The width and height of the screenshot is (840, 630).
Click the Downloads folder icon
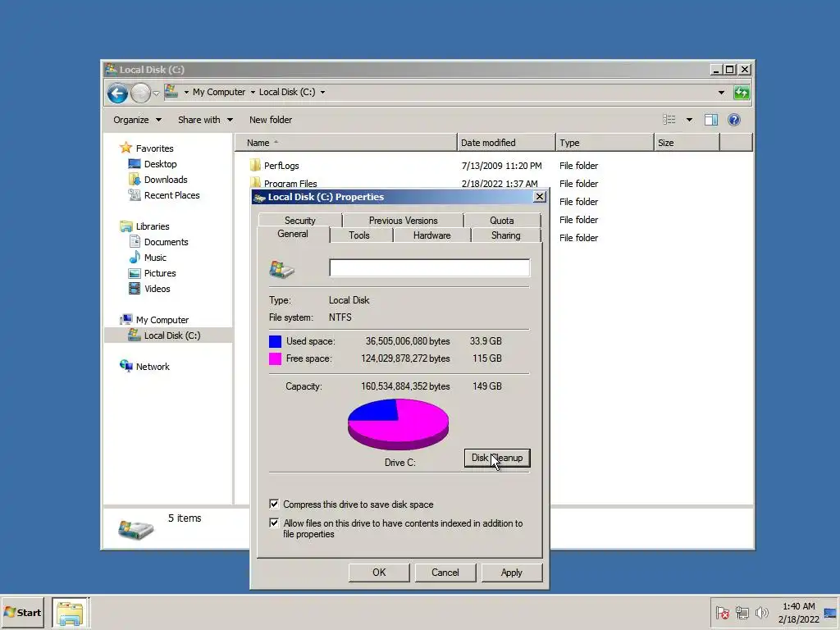point(135,180)
